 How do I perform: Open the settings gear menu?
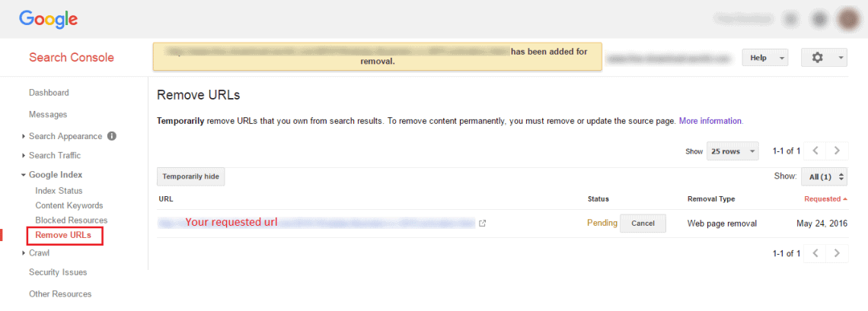click(x=824, y=58)
